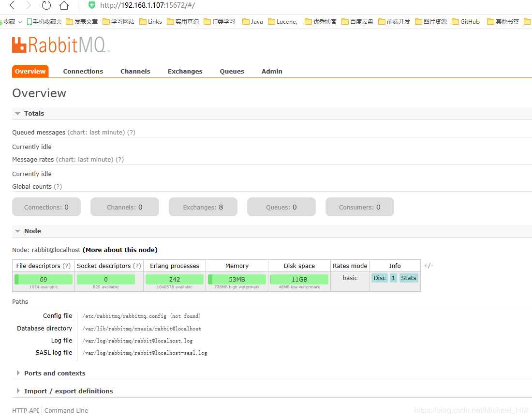Open the 图片资源 bookmark folder
The image size is (532, 419).
(431, 22)
